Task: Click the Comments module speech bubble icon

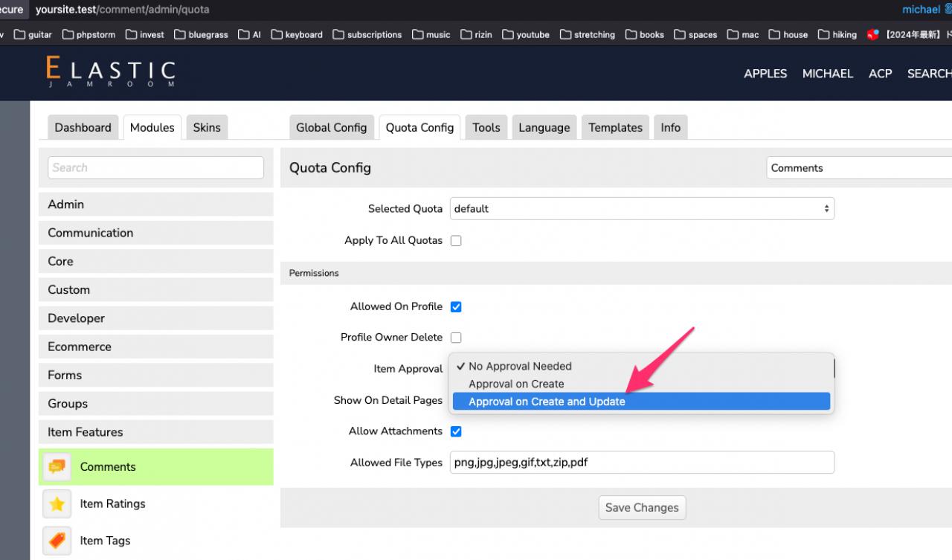Action: pyautogui.click(x=57, y=467)
